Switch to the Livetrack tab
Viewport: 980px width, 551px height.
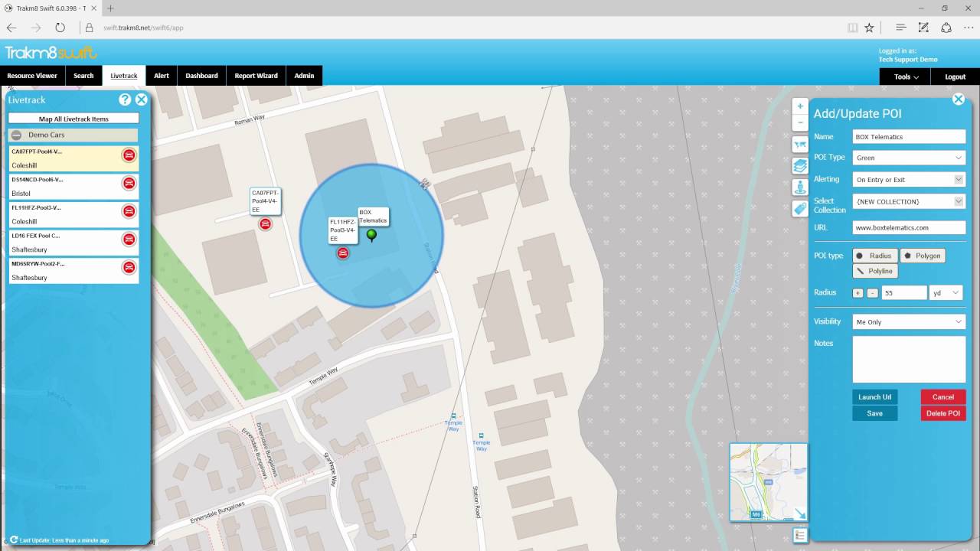point(124,76)
